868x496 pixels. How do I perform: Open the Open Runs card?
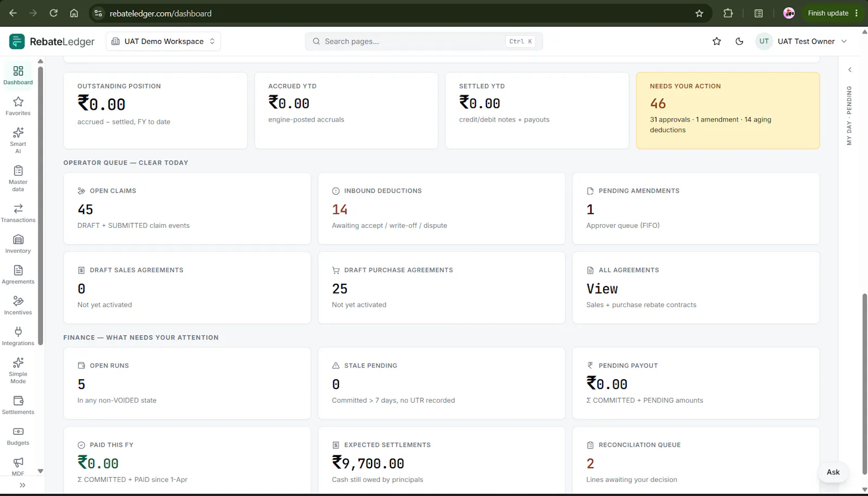pos(187,383)
